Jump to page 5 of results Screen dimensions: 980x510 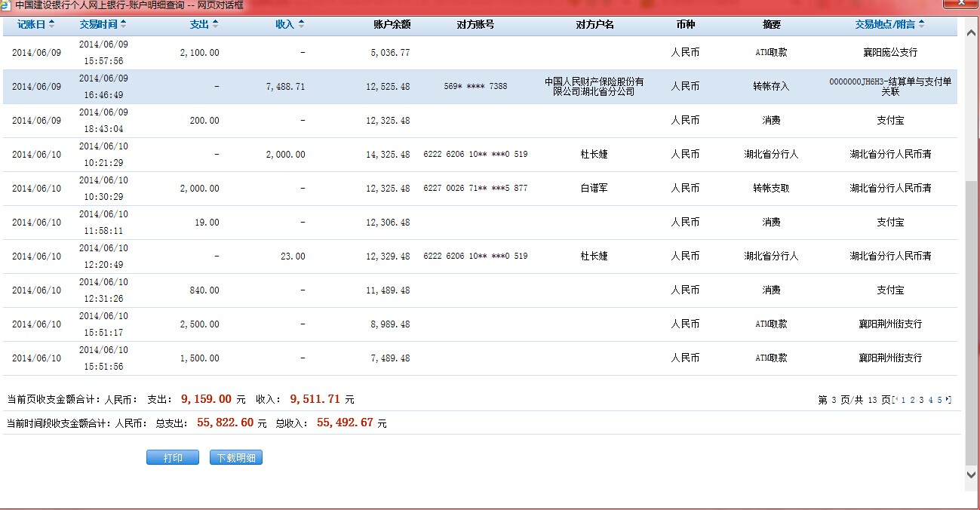(939, 400)
